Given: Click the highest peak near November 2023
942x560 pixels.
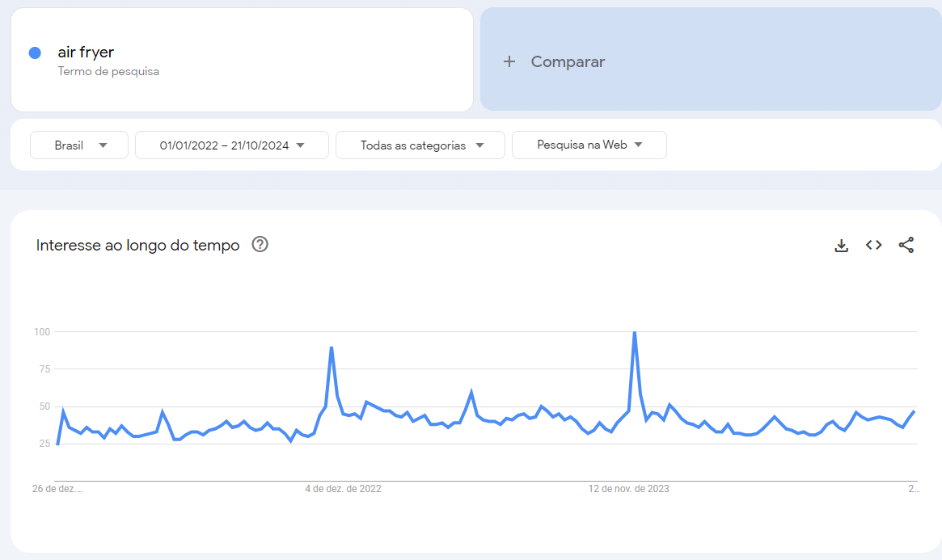Looking at the screenshot, I should pyautogui.click(x=634, y=332).
